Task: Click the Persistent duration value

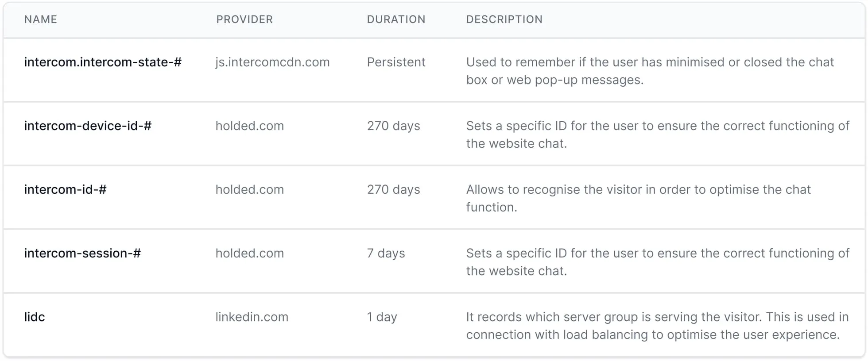Action: (x=396, y=62)
